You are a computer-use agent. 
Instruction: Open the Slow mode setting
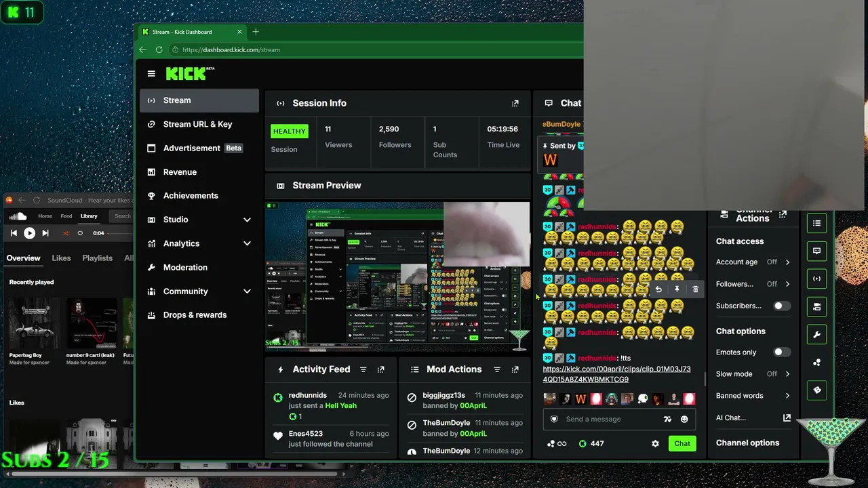point(753,374)
